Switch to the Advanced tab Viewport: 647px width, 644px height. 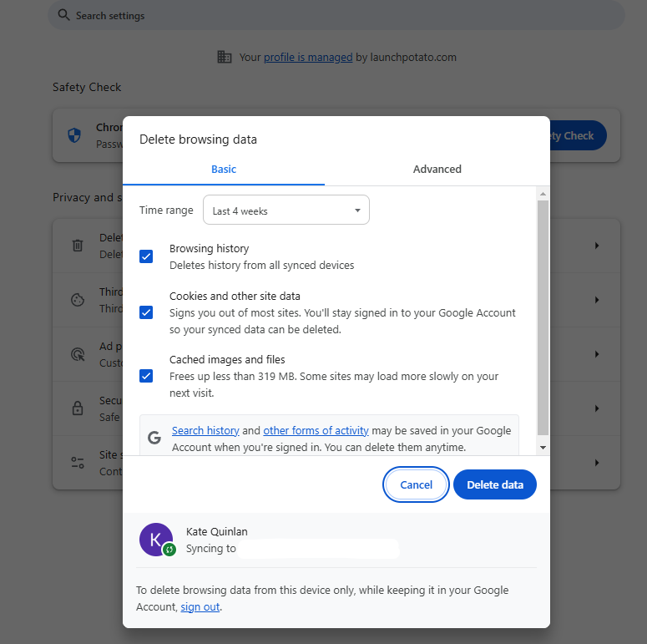[x=437, y=169]
